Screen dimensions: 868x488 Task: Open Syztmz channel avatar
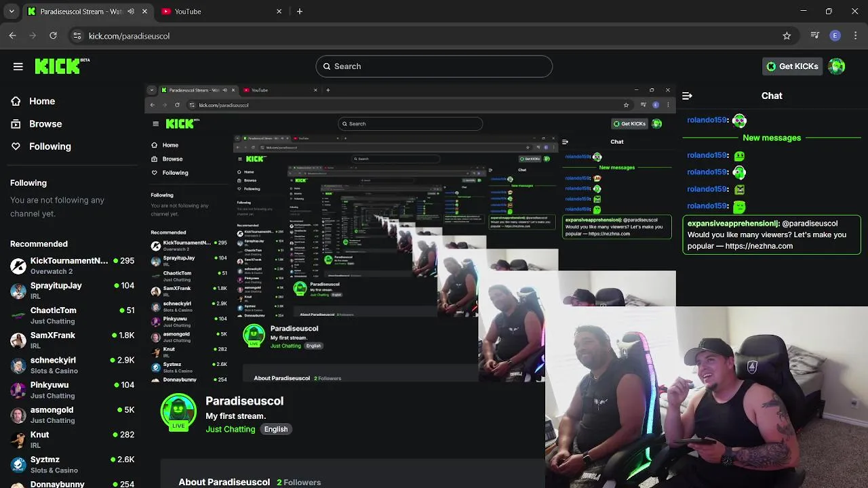[x=18, y=464]
